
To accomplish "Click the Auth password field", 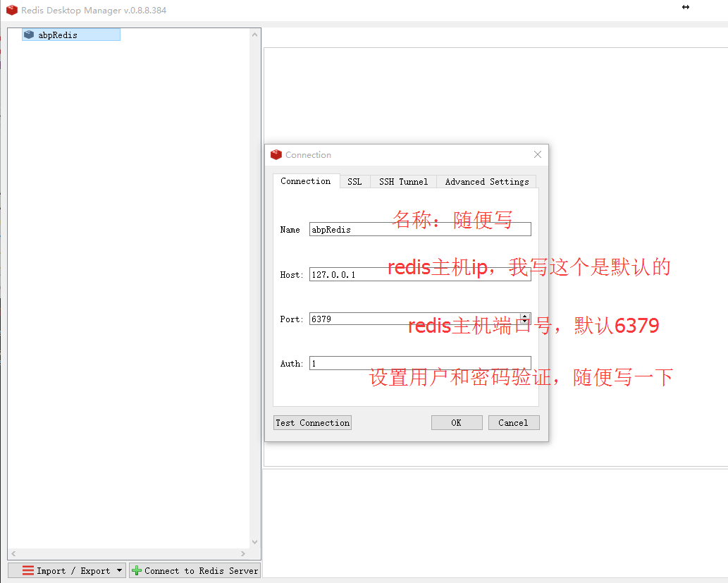I will point(420,363).
